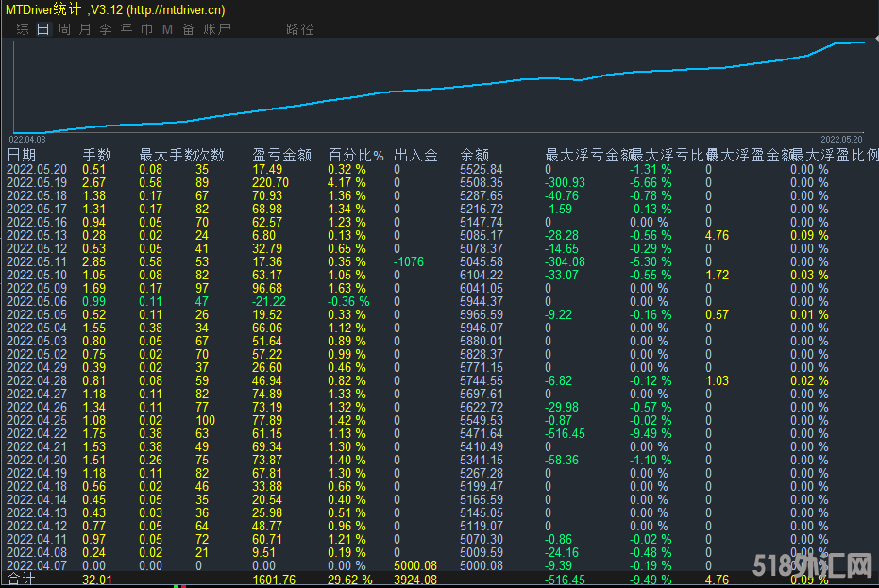Screen dimensions: 879x588
Task: Sort by the 日期 column header
Action: tap(22, 155)
